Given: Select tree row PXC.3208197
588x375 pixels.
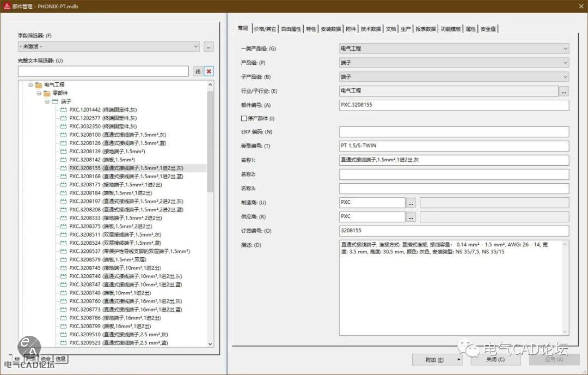Looking at the screenshot, I should click(126, 201).
